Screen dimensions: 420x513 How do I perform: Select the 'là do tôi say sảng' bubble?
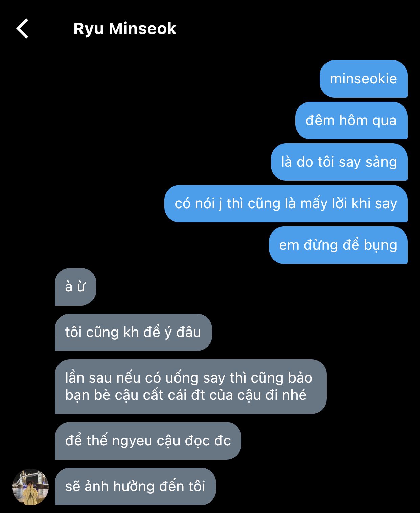pos(339,162)
